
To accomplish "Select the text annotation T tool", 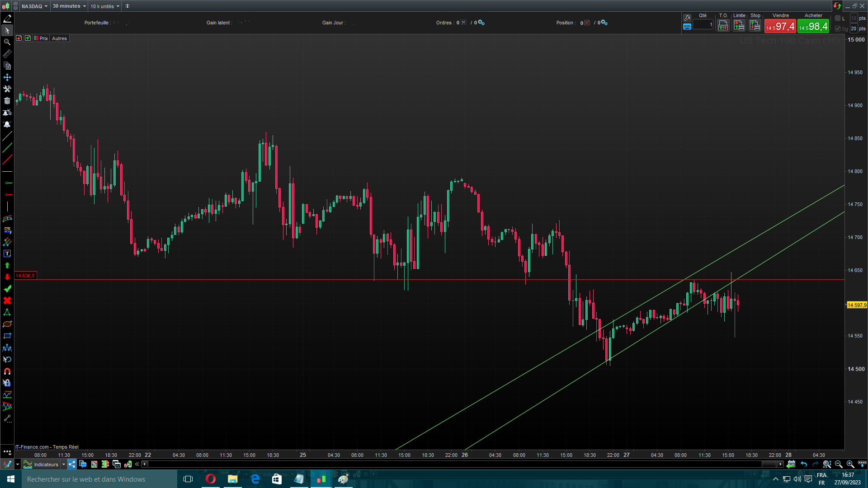I will click(x=7, y=254).
